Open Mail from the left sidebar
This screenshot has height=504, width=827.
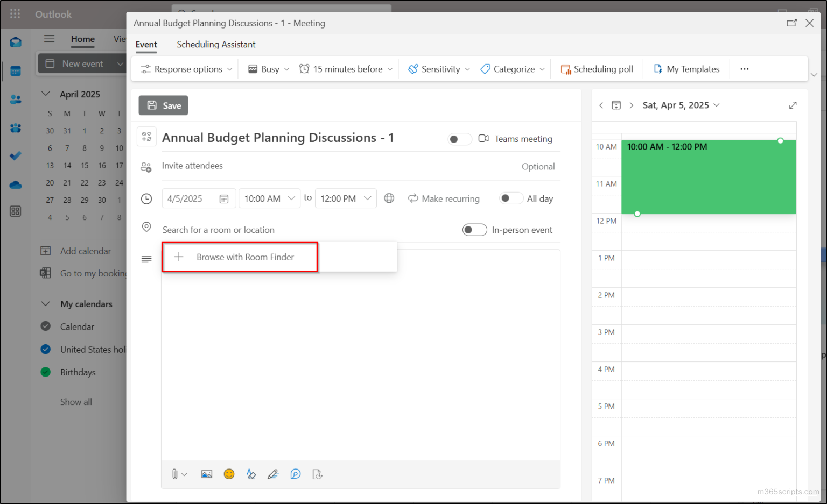pyautogui.click(x=15, y=41)
